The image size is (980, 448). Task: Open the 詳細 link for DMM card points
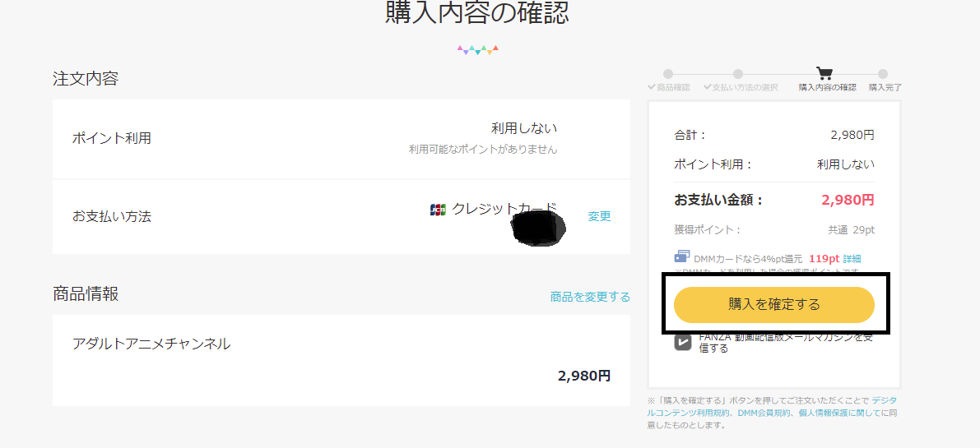point(852,258)
